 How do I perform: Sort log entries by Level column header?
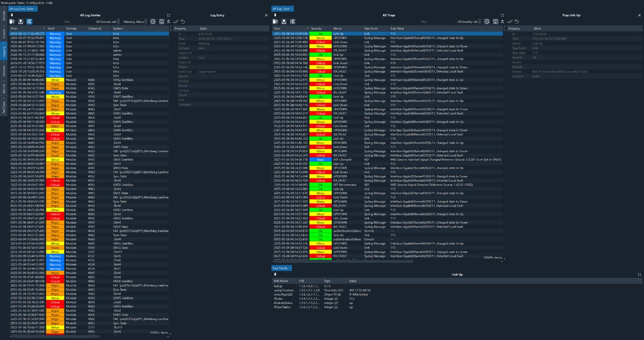tap(56, 28)
